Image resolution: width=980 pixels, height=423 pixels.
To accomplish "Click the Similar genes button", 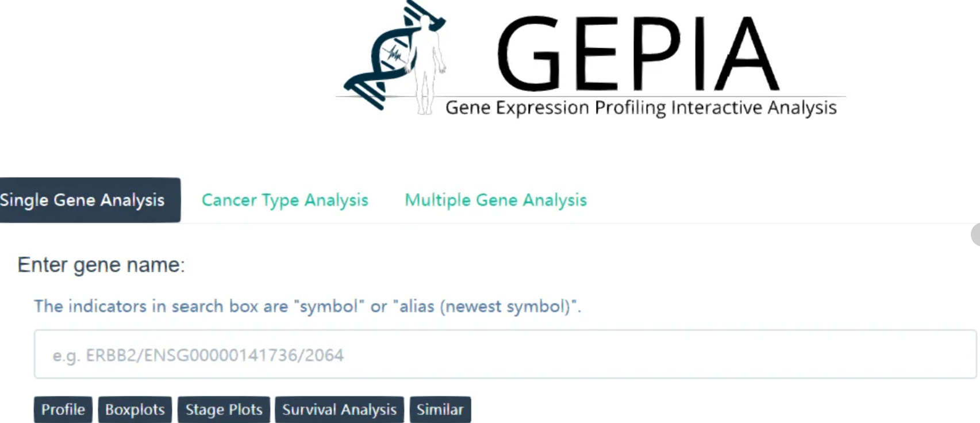I will (x=440, y=409).
